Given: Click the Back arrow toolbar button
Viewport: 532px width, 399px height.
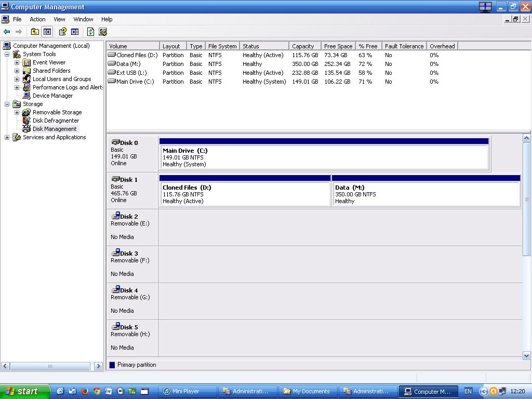Looking at the screenshot, I should pos(6,32).
